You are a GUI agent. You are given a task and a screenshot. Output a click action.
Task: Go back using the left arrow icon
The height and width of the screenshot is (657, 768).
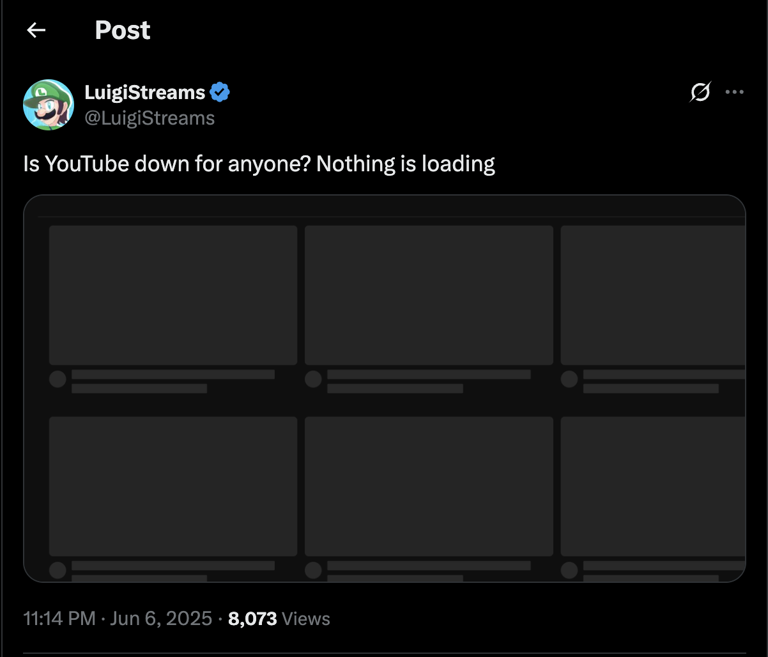click(36, 30)
